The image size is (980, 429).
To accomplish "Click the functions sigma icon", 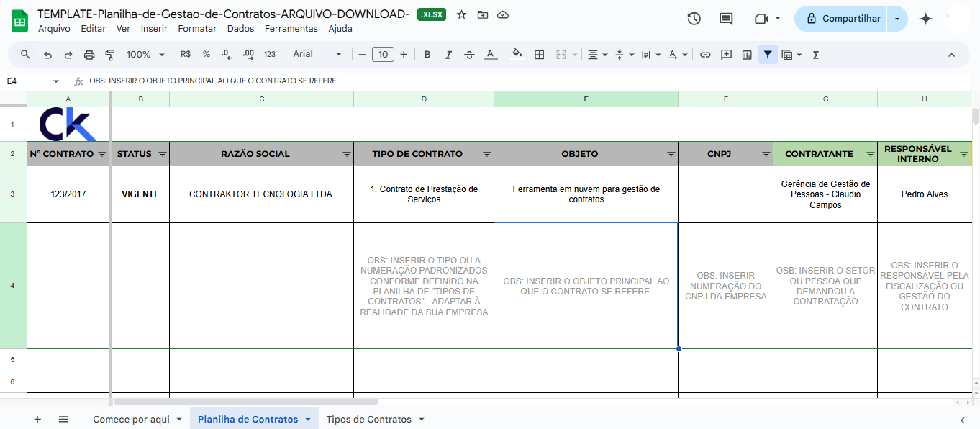I will tap(815, 55).
